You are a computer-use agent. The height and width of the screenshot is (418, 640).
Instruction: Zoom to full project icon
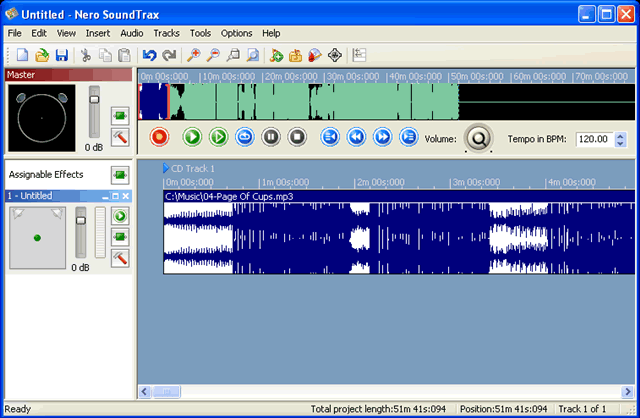click(x=253, y=55)
